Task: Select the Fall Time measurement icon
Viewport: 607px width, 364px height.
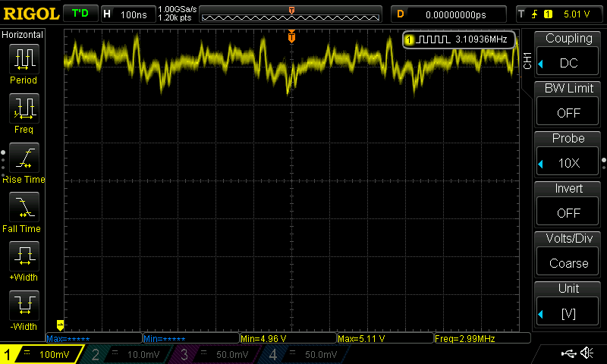Action: tap(24, 208)
